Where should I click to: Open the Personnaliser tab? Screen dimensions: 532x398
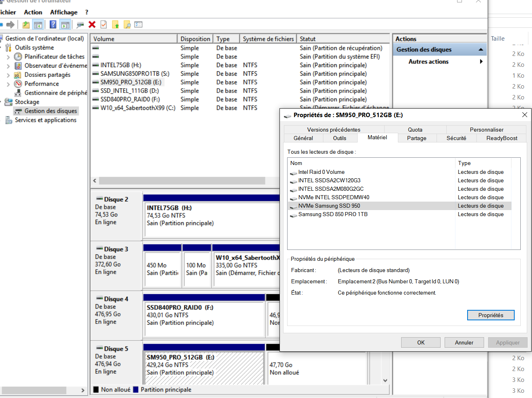(x=486, y=130)
